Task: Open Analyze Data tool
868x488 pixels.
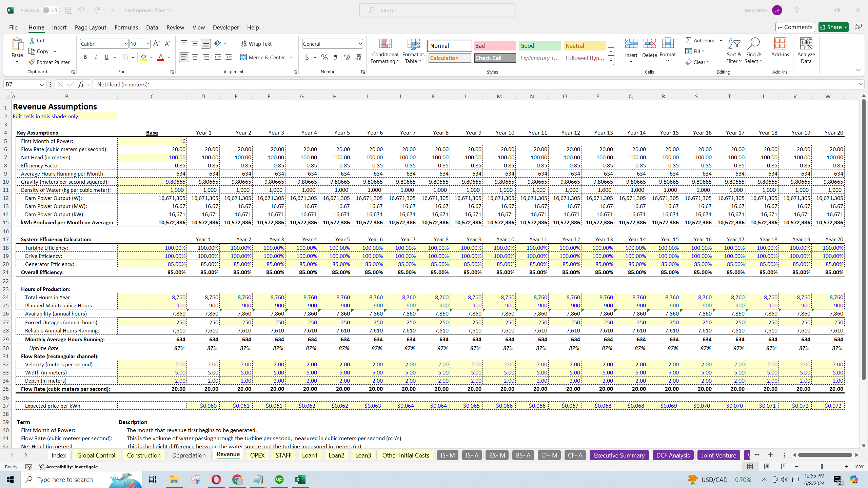Action: (806, 50)
